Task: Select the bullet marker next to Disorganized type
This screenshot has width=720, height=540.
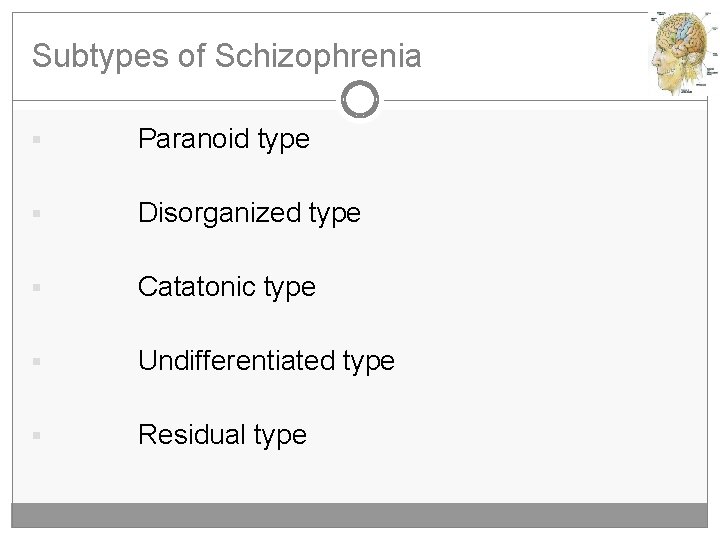Action: pos(36,215)
